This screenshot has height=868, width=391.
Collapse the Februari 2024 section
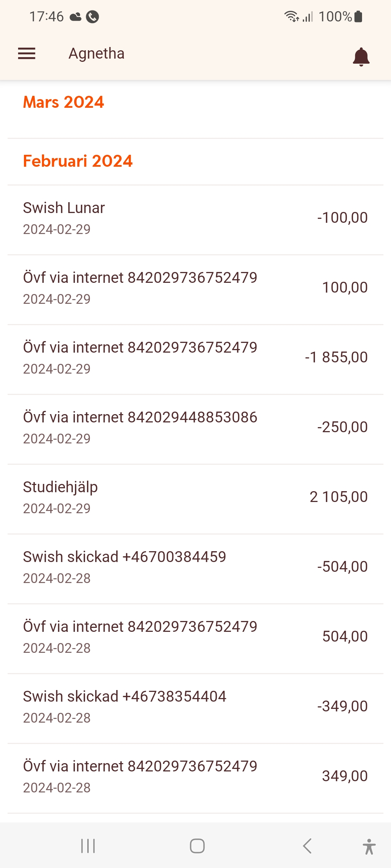click(x=78, y=161)
